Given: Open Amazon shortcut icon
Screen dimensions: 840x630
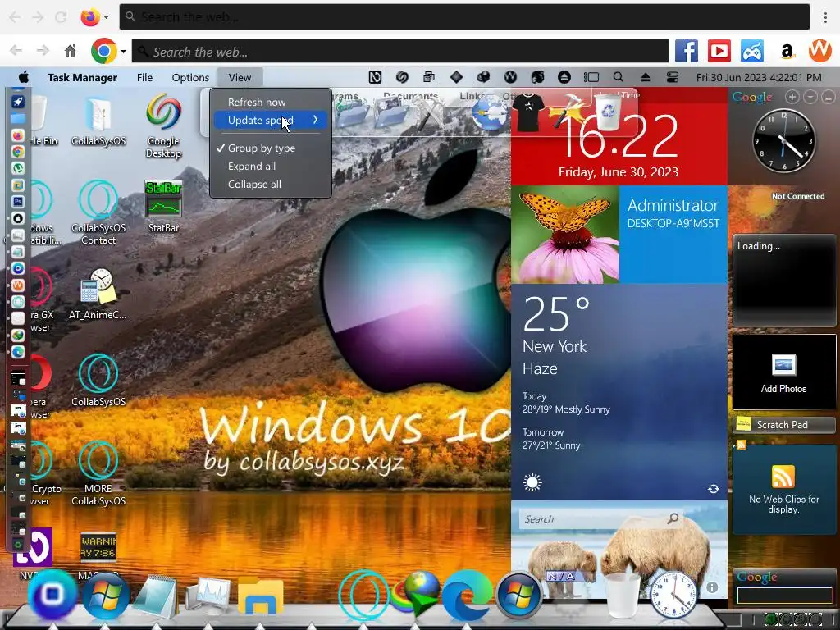Looking at the screenshot, I should click(787, 52).
